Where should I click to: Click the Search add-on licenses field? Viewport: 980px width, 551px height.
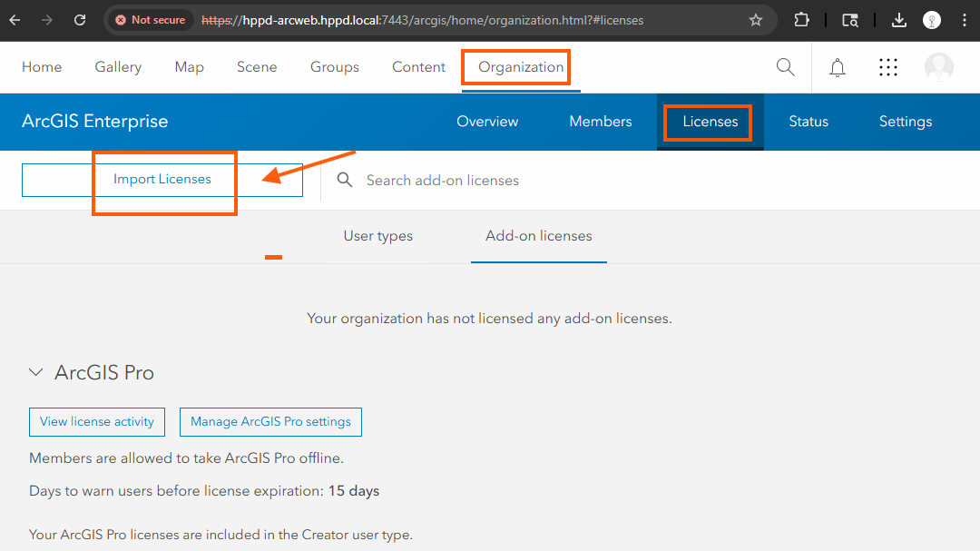coord(544,181)
